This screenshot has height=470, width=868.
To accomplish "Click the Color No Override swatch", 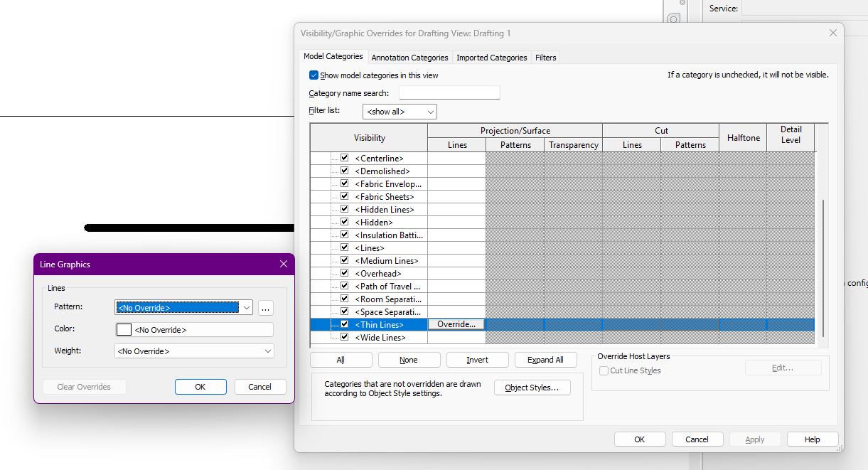I will pyautogui.click(x=194, y=330).
